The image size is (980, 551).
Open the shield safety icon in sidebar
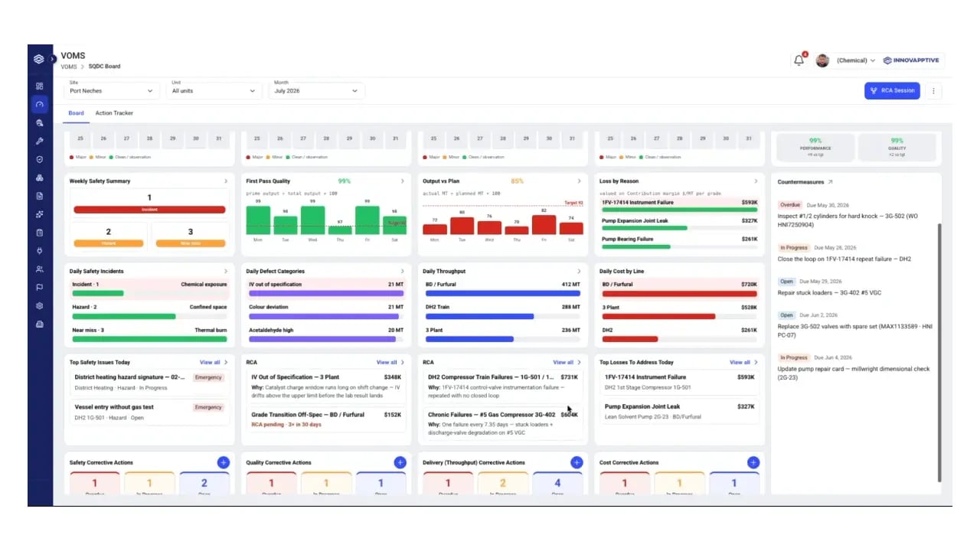click(x=40, y=159)
